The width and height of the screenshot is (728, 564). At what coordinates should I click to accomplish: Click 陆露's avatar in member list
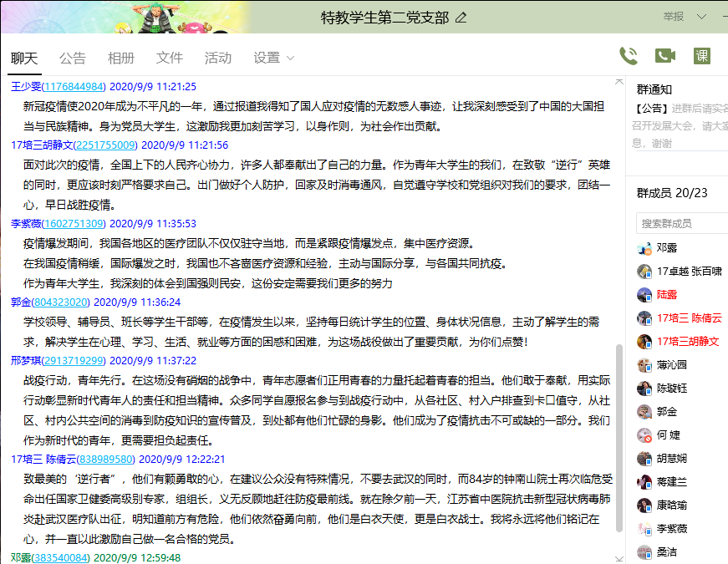[x=644, y=295]
